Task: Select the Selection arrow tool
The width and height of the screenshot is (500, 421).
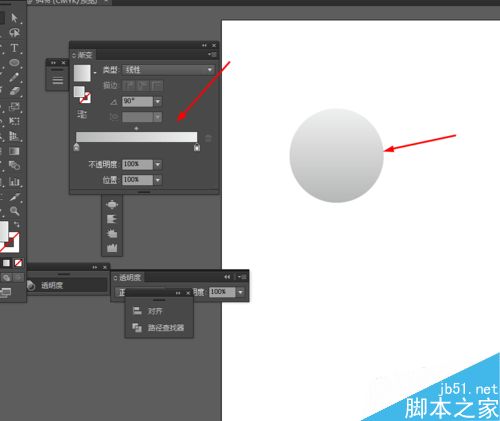Action: pyautogui.click(x=14, y=17)
